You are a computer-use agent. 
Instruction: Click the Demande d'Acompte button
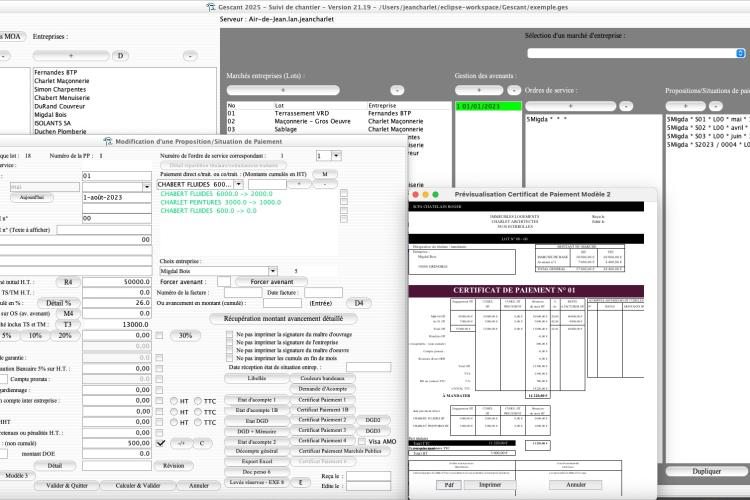click(323, 389)
